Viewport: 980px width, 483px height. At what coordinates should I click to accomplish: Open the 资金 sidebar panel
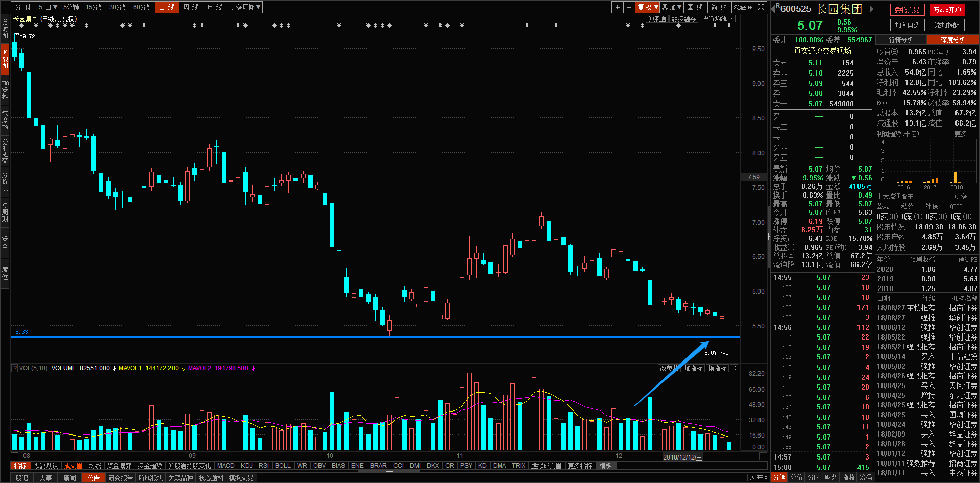coord(5,243)
